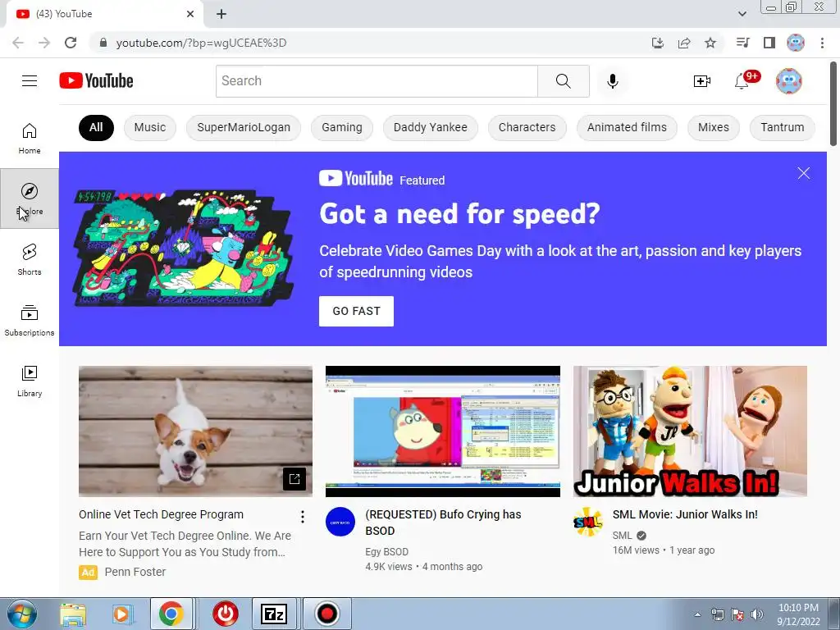This screenshot has width=840, height=630.
Task: Click Egy BSOD channel avatar
Action: [x=340, y=522]
